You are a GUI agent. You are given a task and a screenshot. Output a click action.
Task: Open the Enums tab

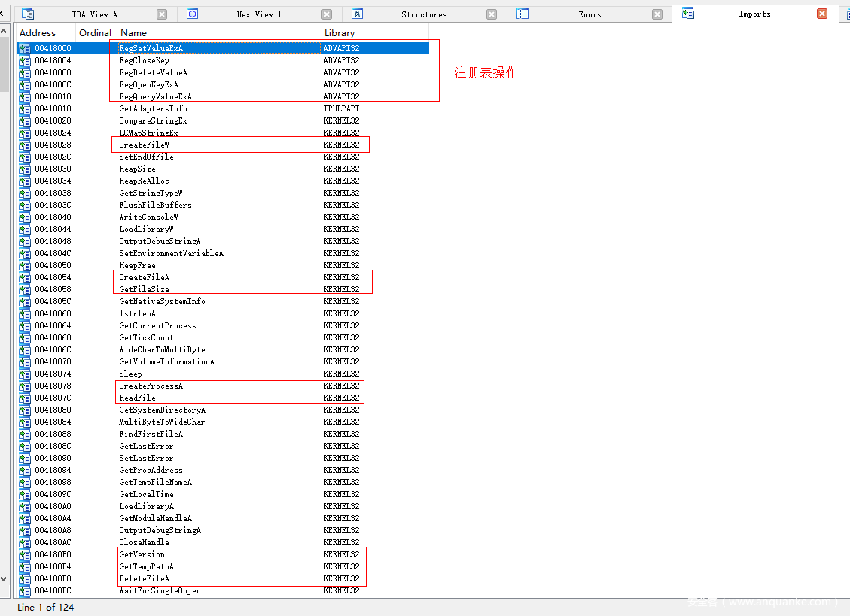[590, 14]
